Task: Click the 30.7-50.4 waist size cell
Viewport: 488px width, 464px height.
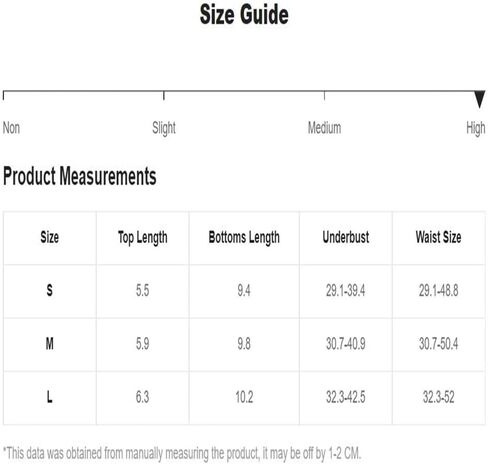Action: [x=438, y=344]
